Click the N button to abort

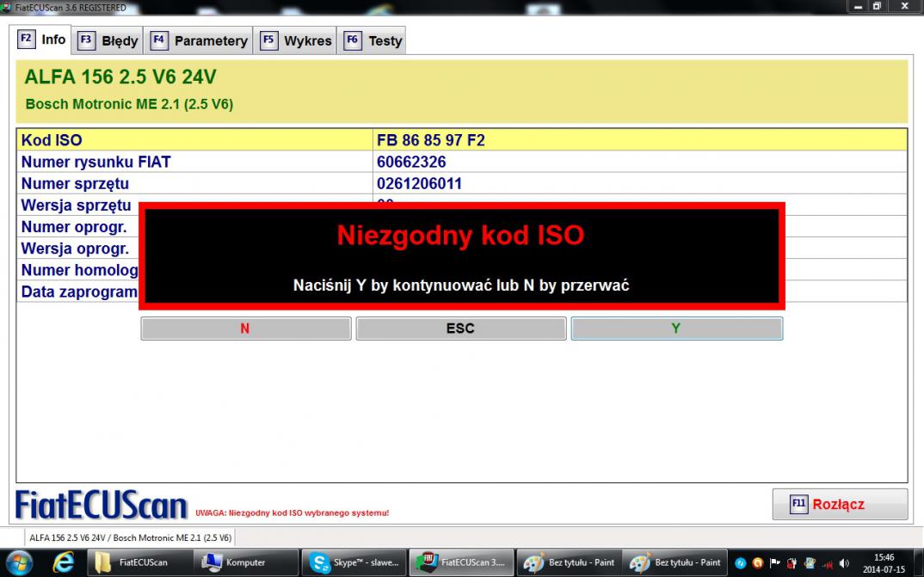(246, 328)
